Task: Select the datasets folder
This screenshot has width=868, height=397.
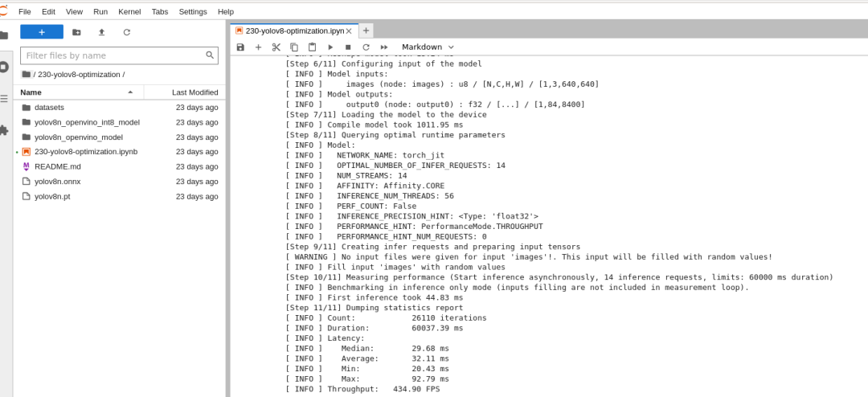Action: tap(119, 108)
